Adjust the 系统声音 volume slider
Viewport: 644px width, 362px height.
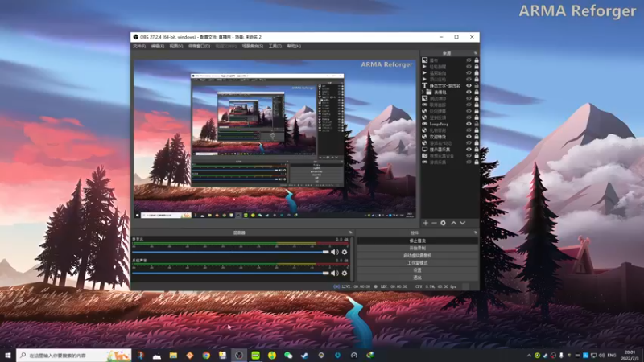[230, 273]
